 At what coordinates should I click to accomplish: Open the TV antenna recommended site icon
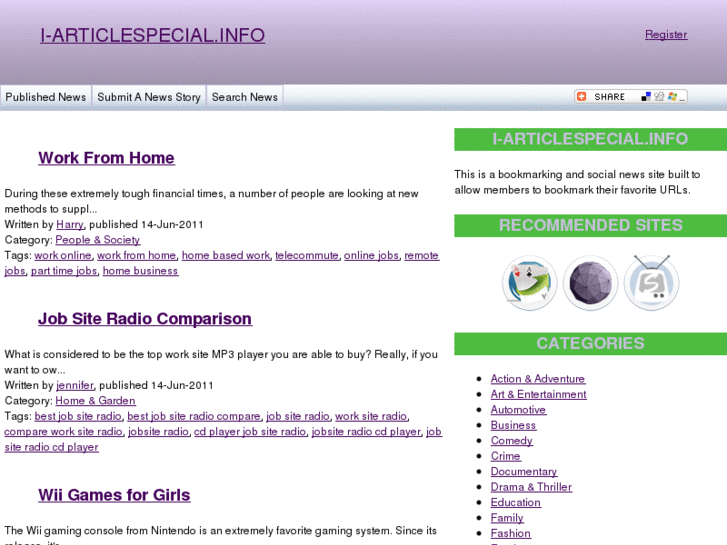pos(651,283)
